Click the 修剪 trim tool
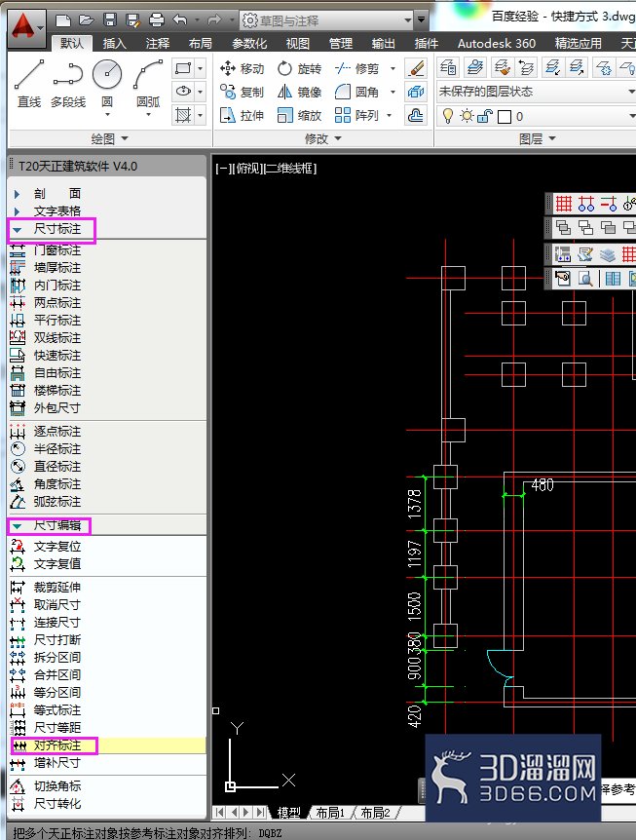Image resolution: width=636 pixels, height=840 pixels. click(x=357, y=68)
